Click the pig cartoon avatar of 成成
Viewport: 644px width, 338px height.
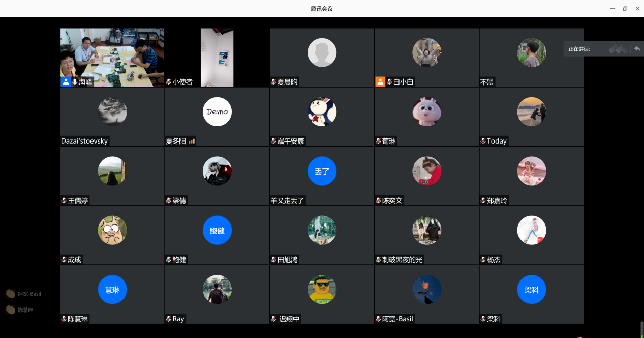point(112,230)
